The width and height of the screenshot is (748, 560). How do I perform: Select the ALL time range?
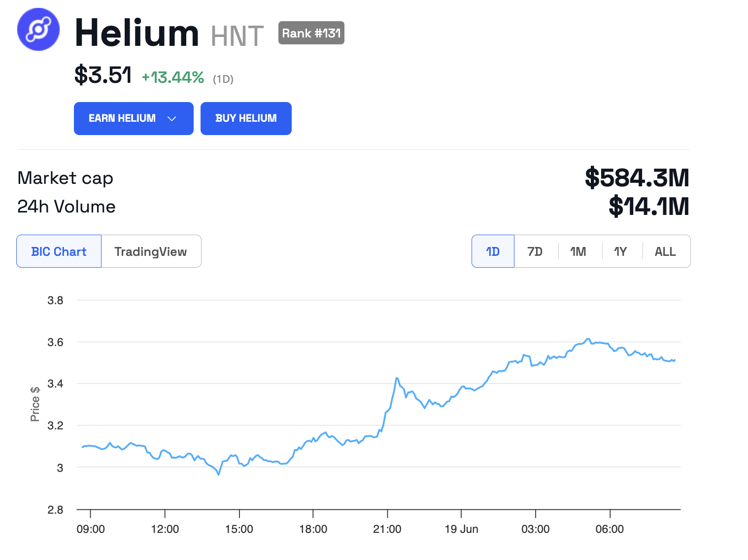665,251
